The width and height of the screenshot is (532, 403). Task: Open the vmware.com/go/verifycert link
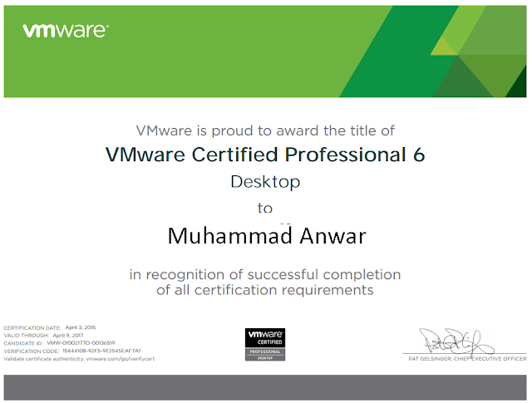click(x=121, y=359)
